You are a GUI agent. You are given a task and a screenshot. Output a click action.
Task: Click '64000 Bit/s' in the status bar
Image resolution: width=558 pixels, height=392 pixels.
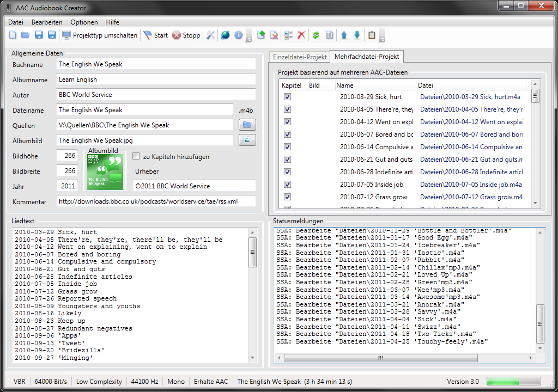[x=51, y=382]
